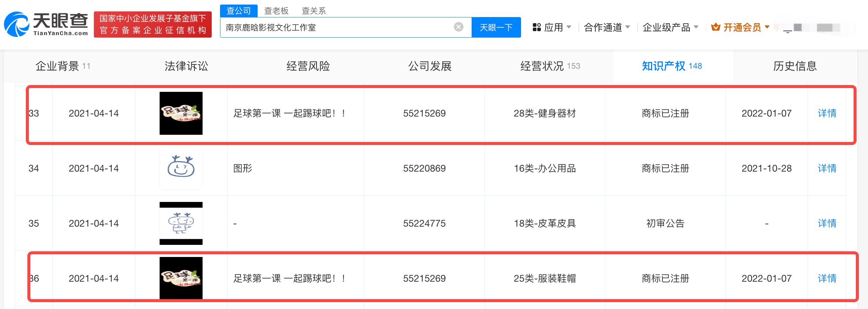
Task: Open 详情 link for 16类-办公用品 trademark
Action: click(x=827, y=168)
